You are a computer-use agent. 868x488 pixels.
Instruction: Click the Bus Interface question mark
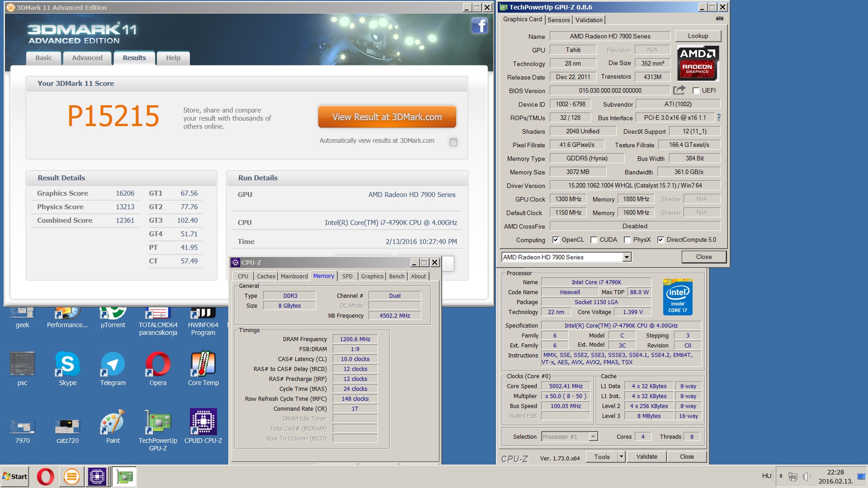(718, 117)
